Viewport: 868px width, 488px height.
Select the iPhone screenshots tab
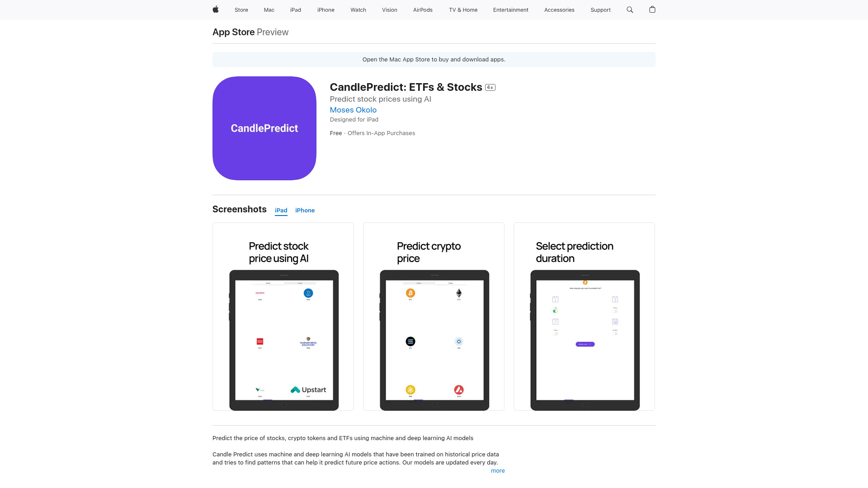[x=305, y=210]
